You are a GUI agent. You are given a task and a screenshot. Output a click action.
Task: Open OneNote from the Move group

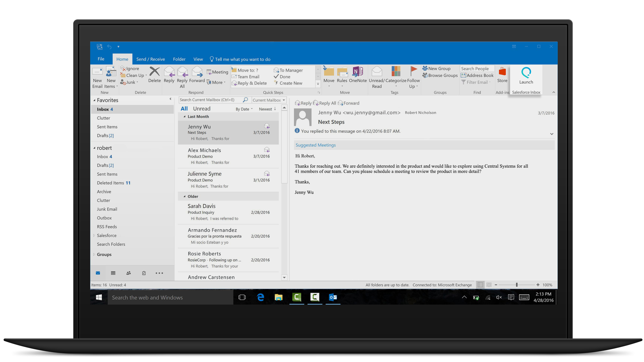point(358,73)
